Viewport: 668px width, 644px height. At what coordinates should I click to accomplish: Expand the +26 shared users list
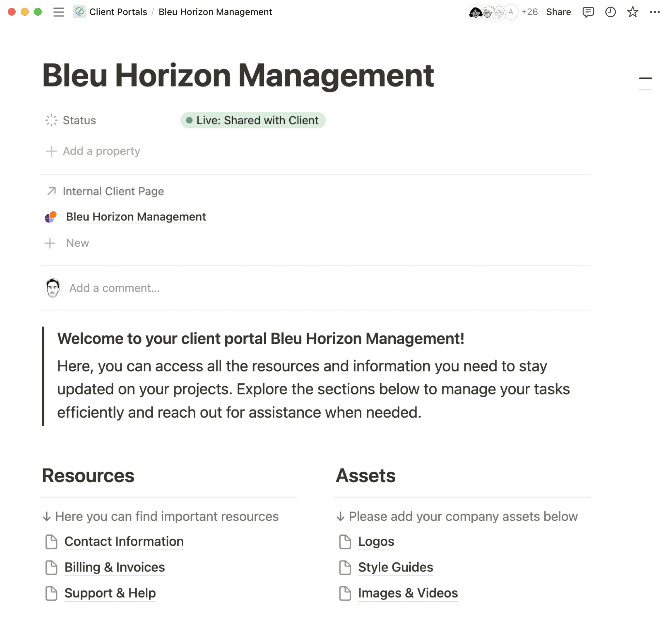coord(529,12)
